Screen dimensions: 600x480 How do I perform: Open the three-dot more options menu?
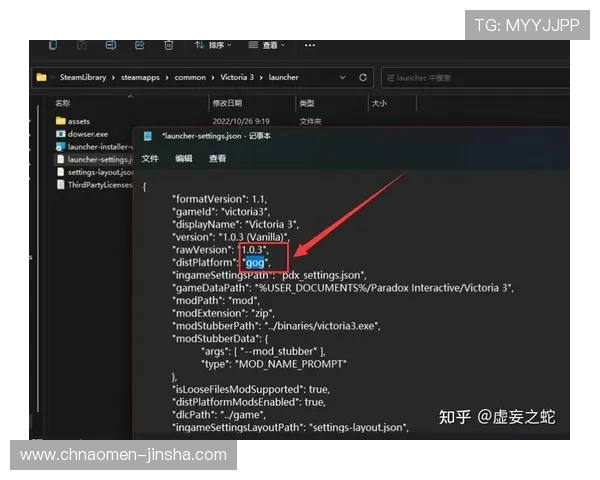311,46
